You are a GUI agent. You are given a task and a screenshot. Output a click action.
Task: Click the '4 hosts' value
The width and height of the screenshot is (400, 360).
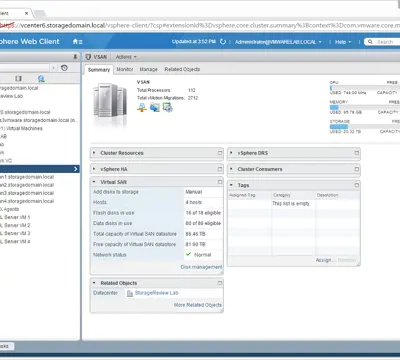click(x=194, y=202)
